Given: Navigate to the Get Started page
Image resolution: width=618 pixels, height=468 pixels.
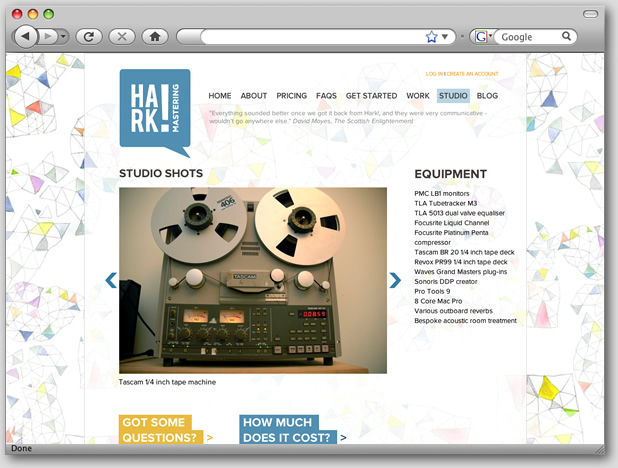Looking at the screenshot, I should (371, 96).
